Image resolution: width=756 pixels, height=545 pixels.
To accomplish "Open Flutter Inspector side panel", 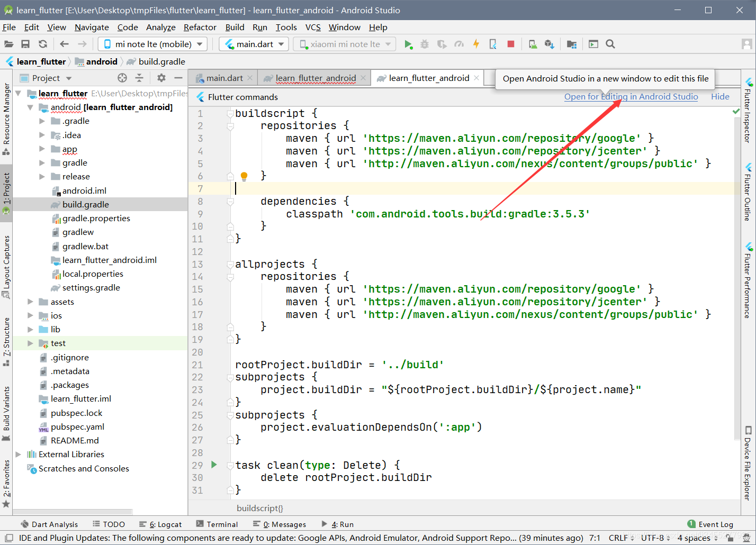I will pos(748,111).
